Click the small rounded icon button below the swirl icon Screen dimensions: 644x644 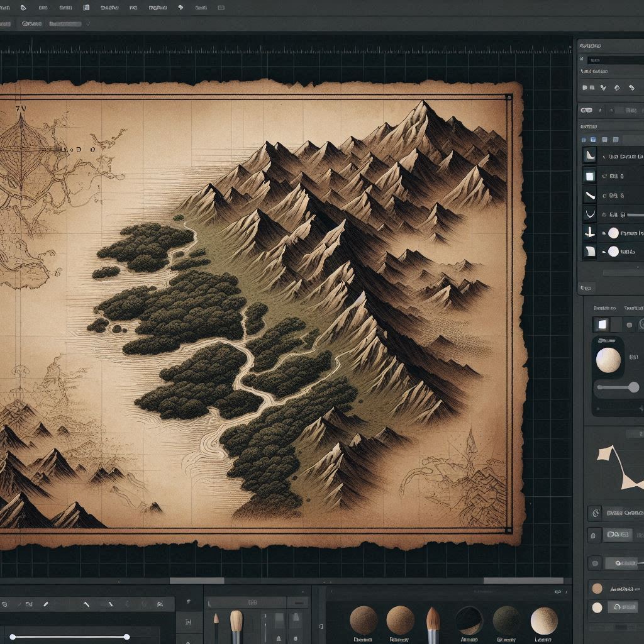594,535
